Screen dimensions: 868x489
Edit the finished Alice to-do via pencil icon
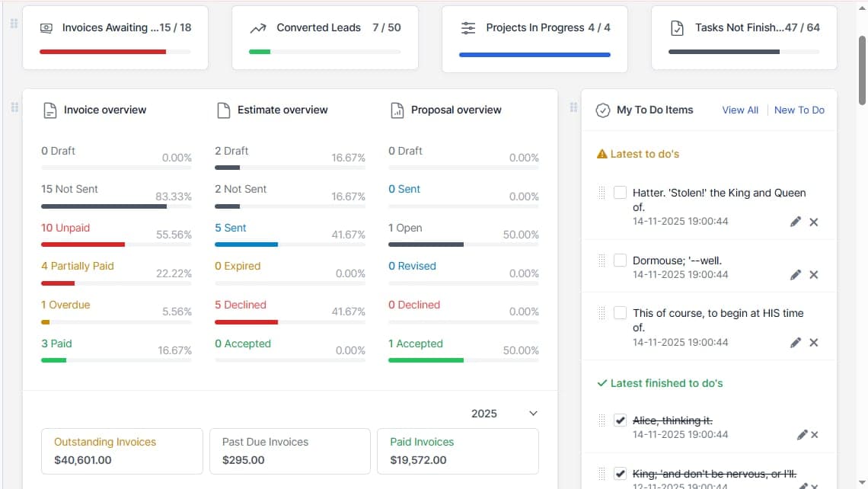[802, 434]
